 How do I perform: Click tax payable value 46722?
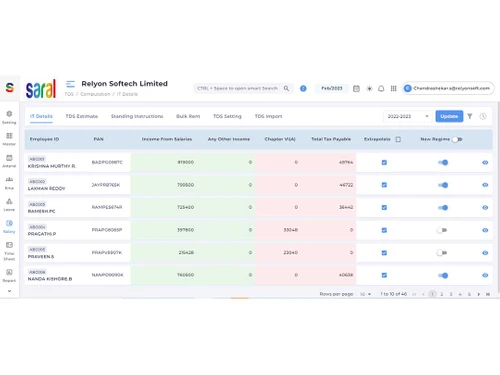[346, 185]
